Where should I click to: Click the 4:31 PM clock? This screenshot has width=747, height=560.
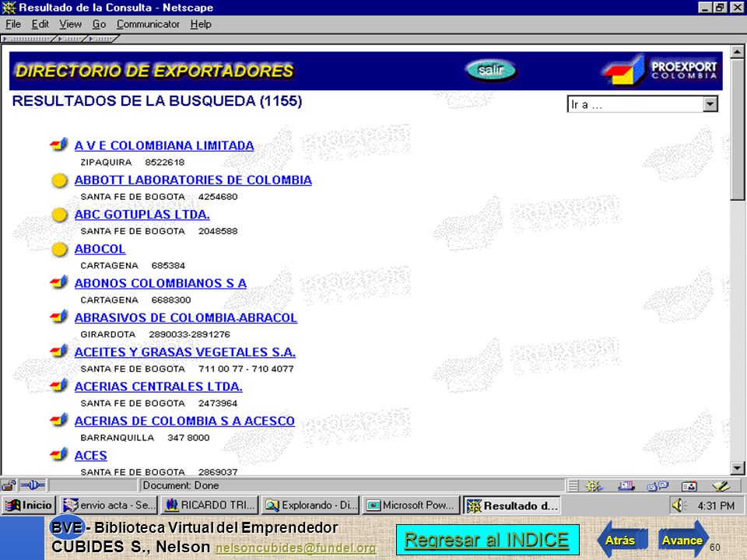coord(716,506)
